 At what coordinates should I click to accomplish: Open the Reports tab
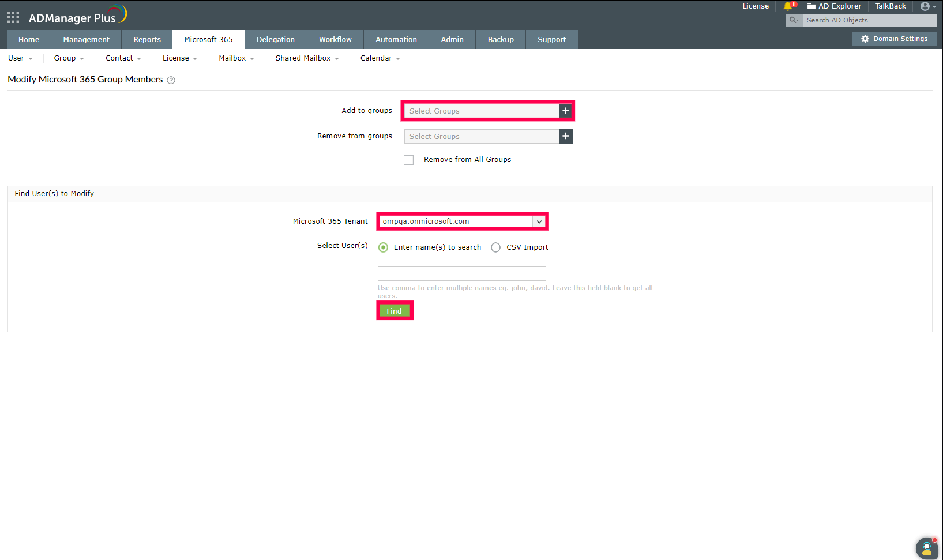click(147, 40)
